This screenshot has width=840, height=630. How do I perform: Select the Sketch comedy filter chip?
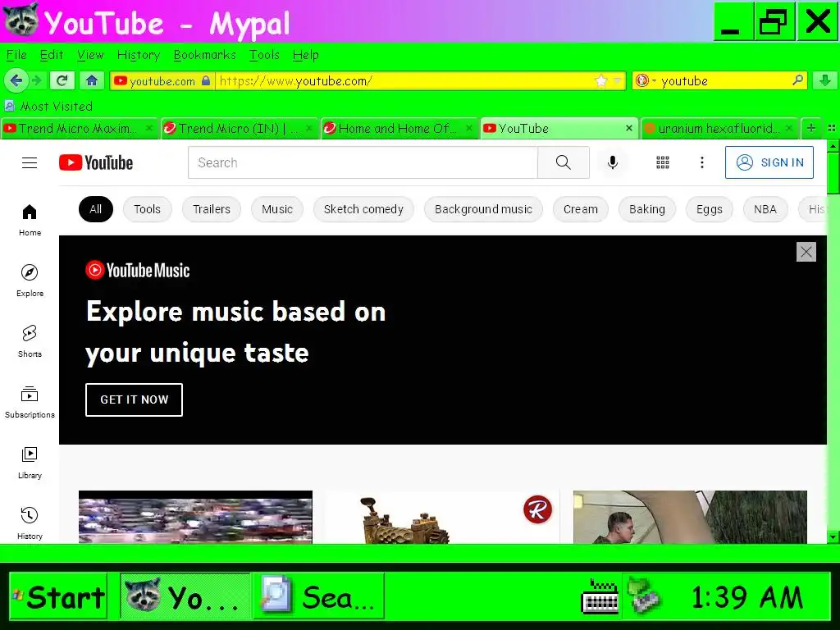click(363, 209)
